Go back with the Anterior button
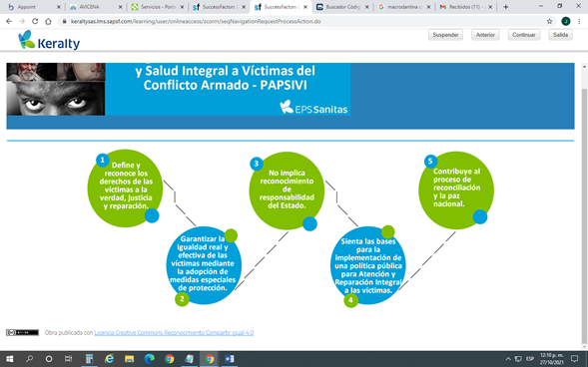588x367 pixels. (x=485, y=35)
